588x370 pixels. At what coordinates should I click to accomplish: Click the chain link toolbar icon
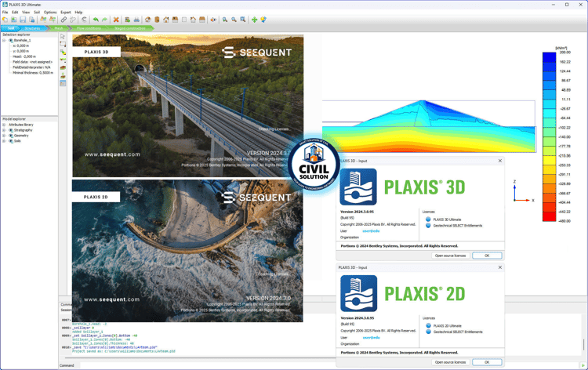64,20
